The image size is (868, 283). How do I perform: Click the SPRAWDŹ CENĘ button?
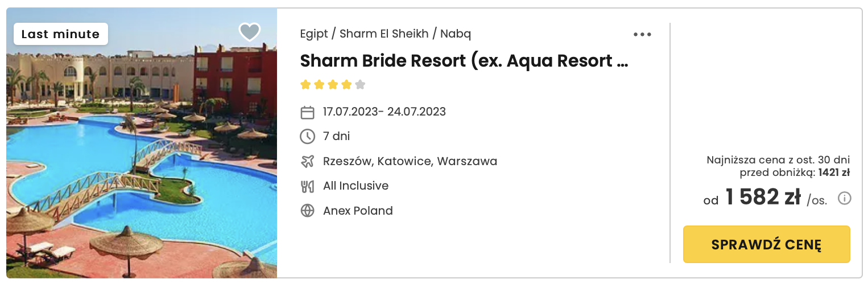[x=766, y=244]
